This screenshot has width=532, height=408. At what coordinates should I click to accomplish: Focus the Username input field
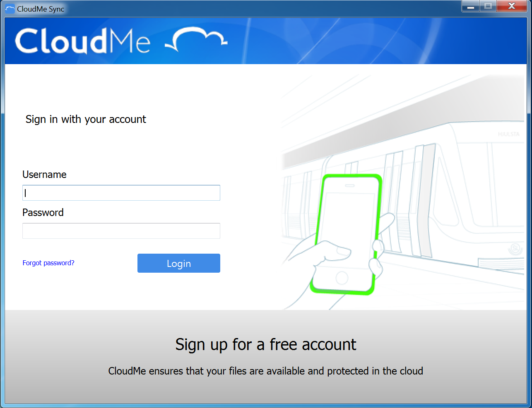pyautogui.click(x=121, y=193)
